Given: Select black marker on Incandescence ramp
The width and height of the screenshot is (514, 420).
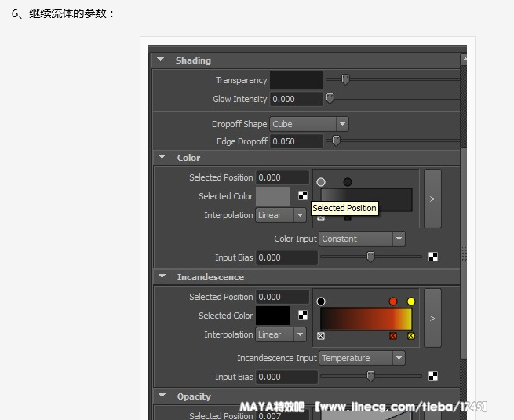Looking at the screenshot, I should (321, 301).
